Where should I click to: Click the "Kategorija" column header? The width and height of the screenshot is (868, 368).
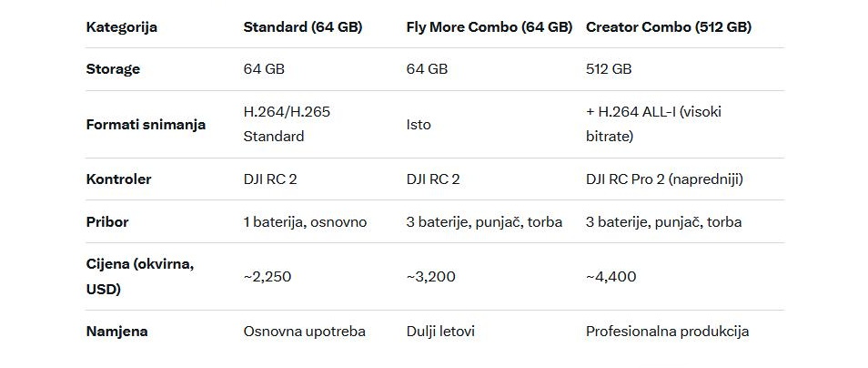point(121,26)
